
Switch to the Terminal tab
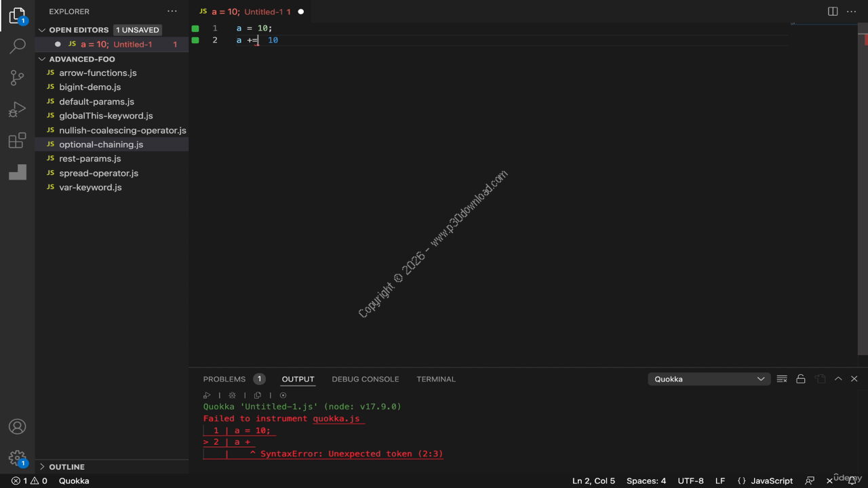pos(435,379)
